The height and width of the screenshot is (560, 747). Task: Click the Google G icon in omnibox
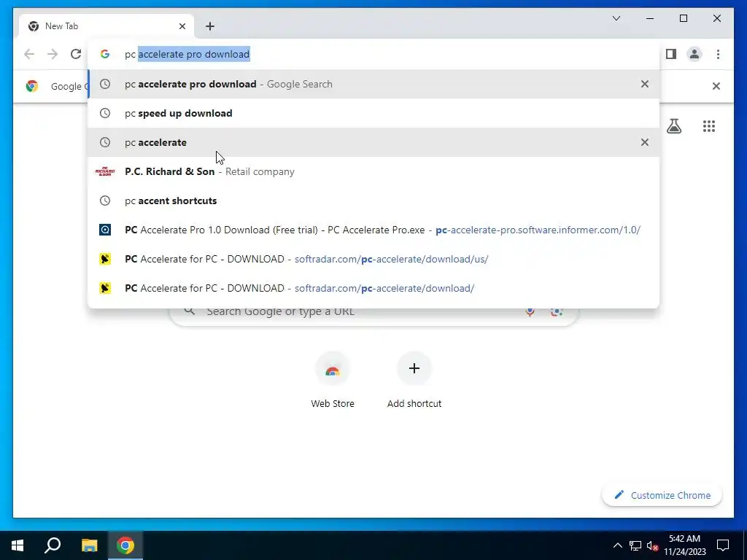click(105, 54)
